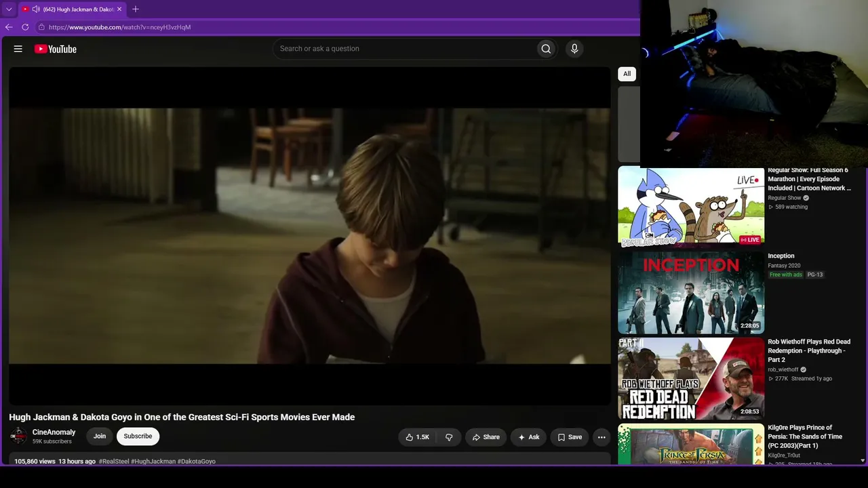Open the browser tab list chevron
868x488 pixels.
(x=9, y=9)
